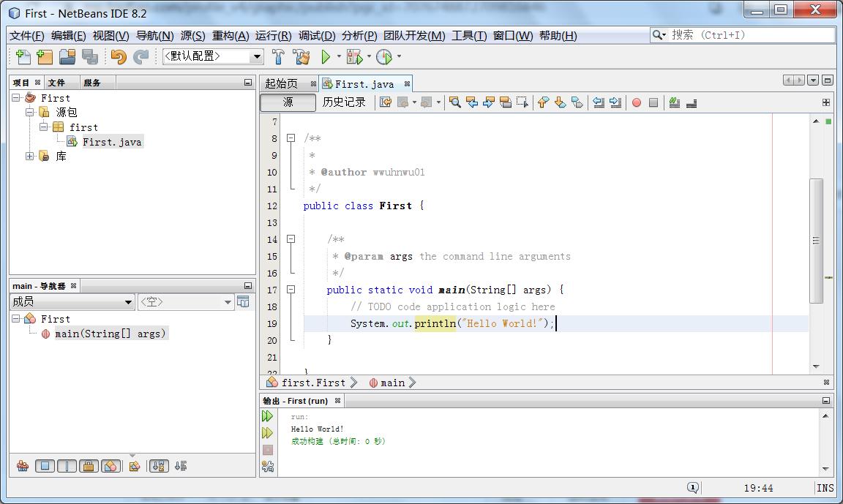Click the search field labeled 搜索 (Ctrl+I)
843x504 pixels.
tap(739, 34)
